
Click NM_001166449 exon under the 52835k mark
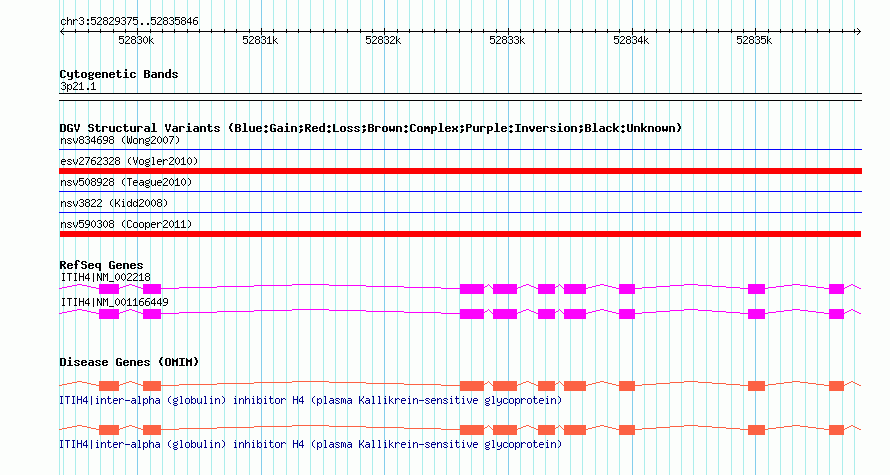pos(756,314)
